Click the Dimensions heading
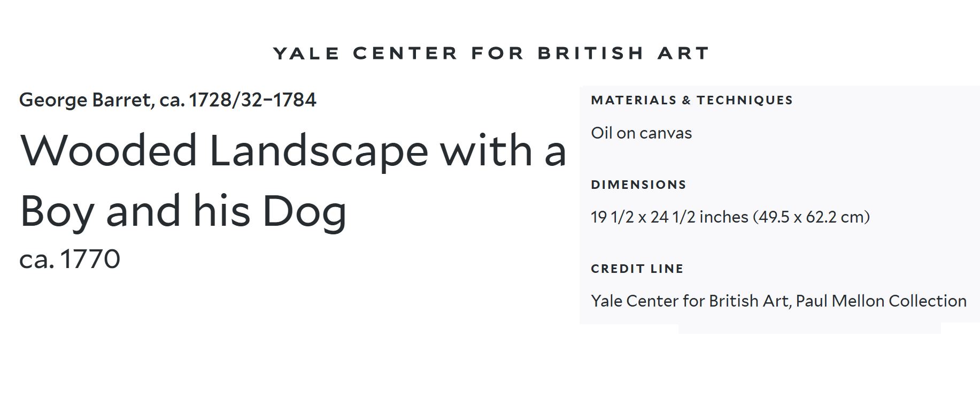This screenshot has height=397, width=980. click(638, 185)
